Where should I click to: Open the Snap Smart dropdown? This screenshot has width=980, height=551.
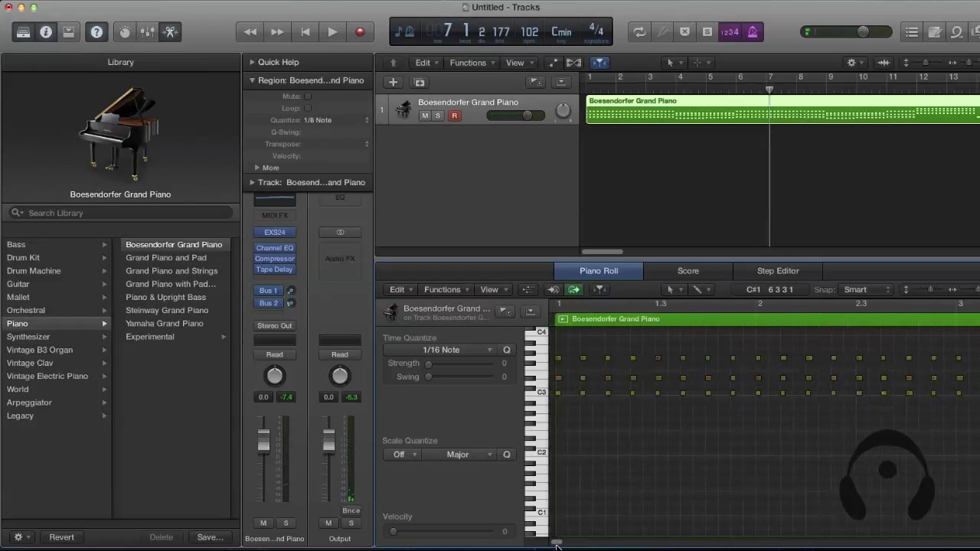pos(865,290)
